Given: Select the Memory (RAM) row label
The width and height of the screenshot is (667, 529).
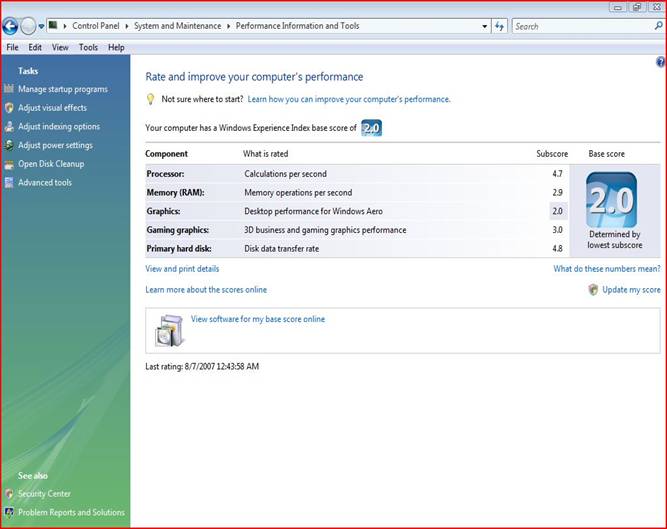Looking at the screenshot, I should coord(175,193).
